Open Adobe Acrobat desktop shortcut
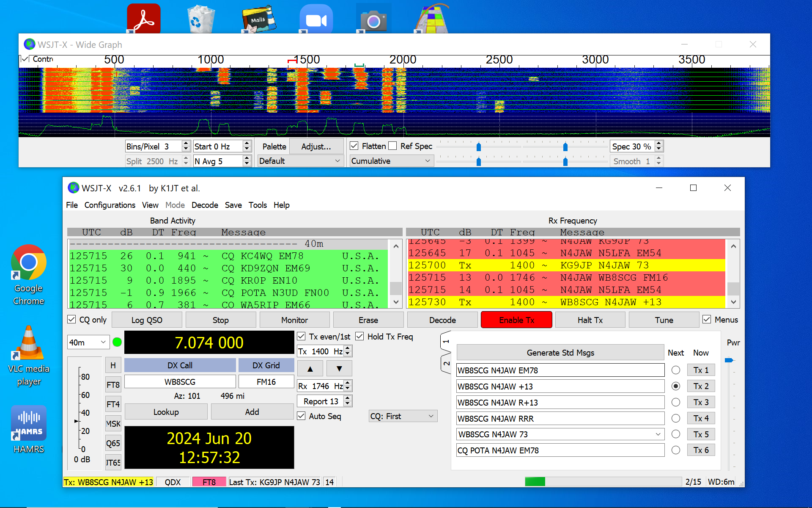812x508 pixels. coord(144,18)
